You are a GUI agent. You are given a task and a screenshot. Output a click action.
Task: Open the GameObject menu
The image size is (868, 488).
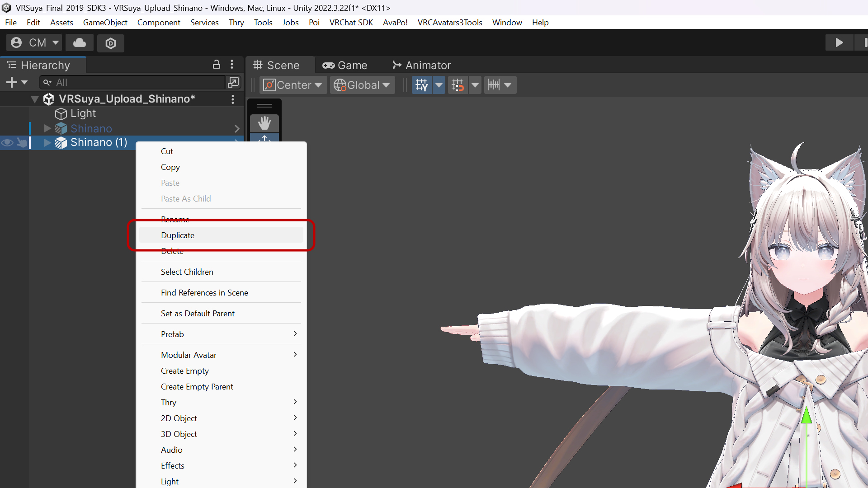(x=105, y=23)
